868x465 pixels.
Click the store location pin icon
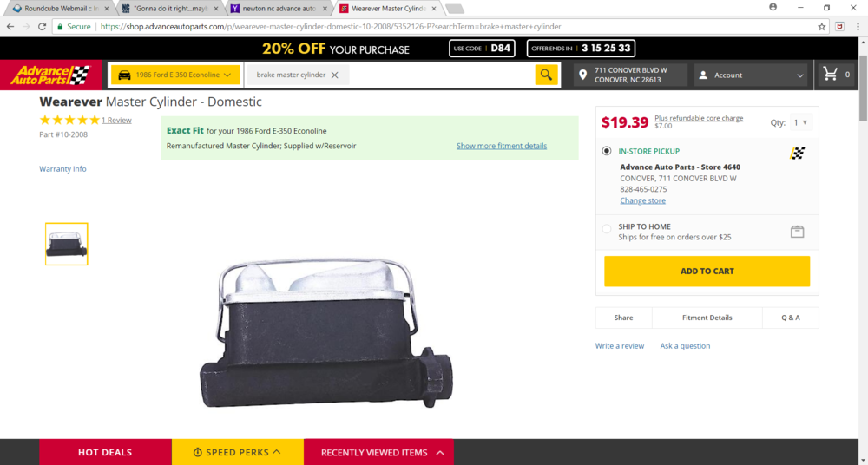coord(582,75)
